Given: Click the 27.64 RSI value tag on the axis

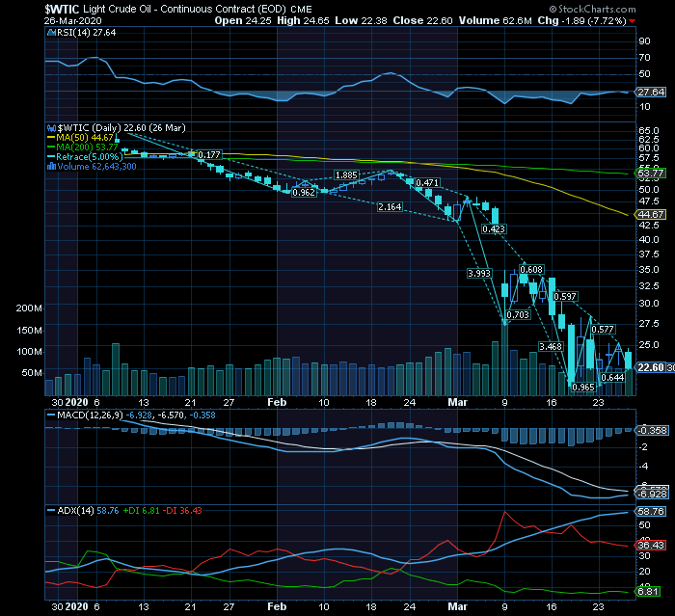Looking at the screenshot, I should point(651,93).
